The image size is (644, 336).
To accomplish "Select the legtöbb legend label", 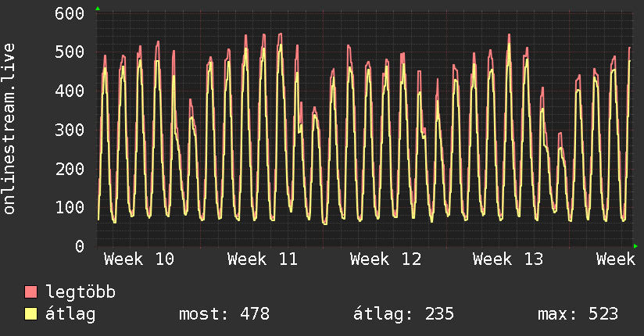I will 80,292.
